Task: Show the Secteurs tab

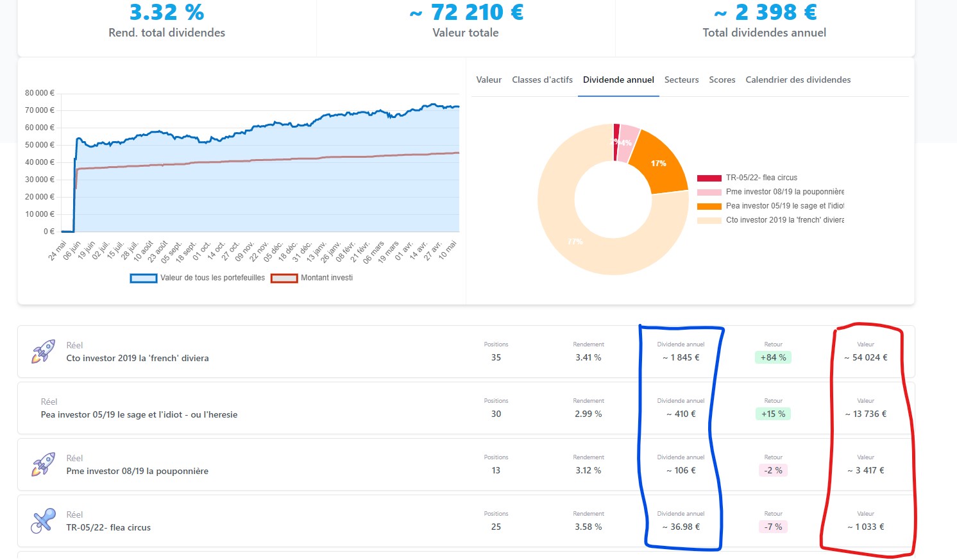Action: (681, 80)
